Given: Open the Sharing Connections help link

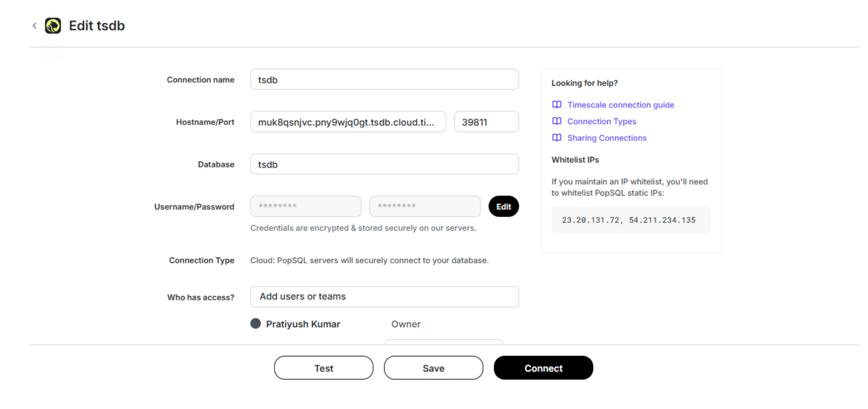Looking at the screenshot, I should (x=607, y=138).
